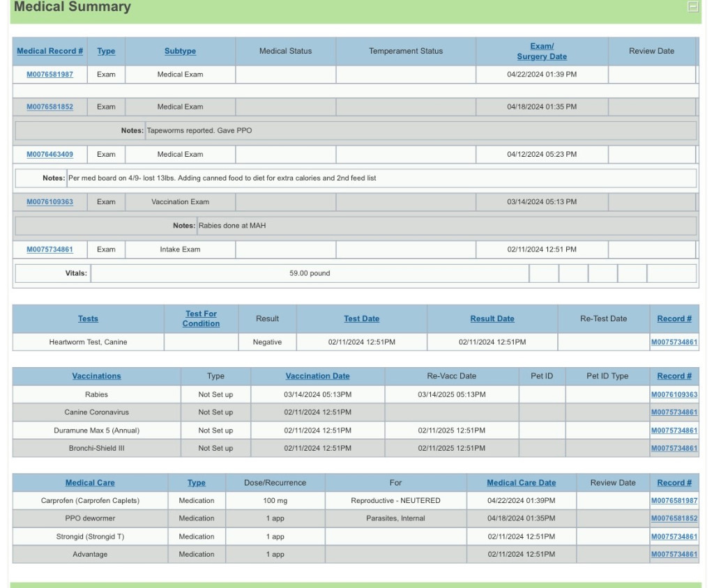
Task: Click 'Carprofen (Carprofen Caplets)' medication name
Action: click(90, 501)
